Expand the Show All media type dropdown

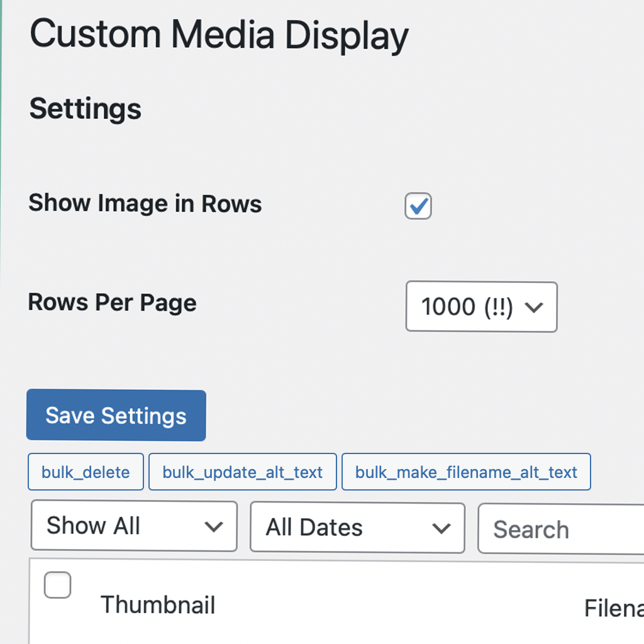[135, 526]
